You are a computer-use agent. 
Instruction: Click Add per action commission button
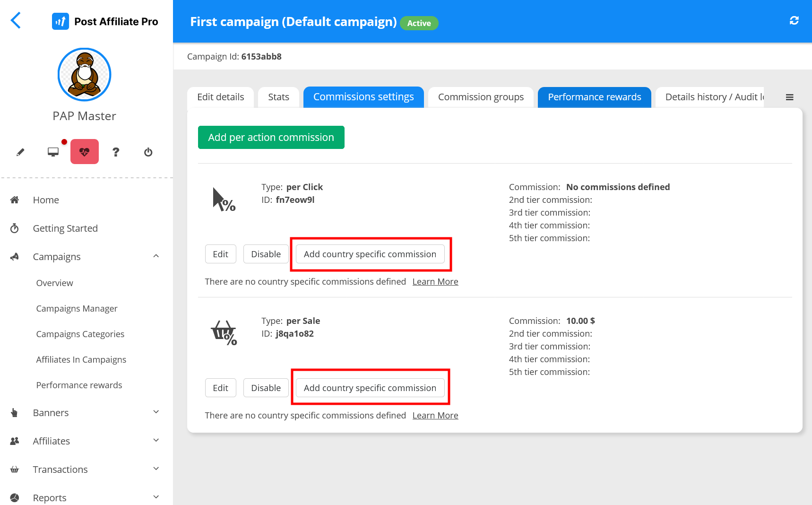271,138
